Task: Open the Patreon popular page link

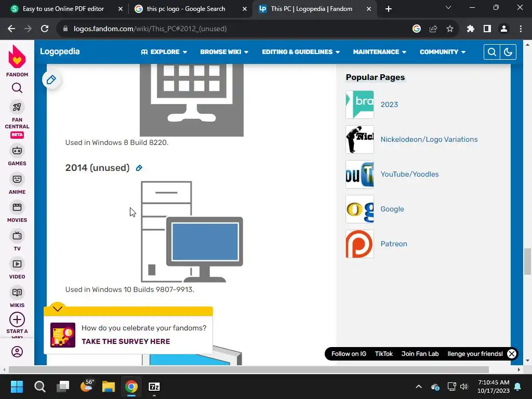Action: point(394,244)
